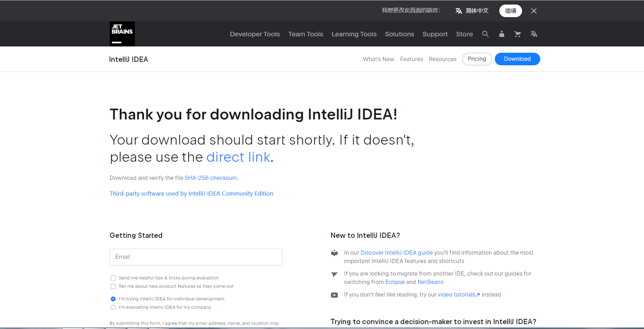
Task: Focus the Email input field
Action: (196, 257)
